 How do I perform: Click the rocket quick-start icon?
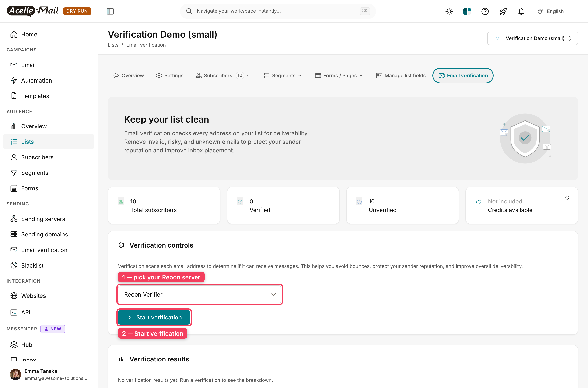pyautogui.click(x=503, y=11)
